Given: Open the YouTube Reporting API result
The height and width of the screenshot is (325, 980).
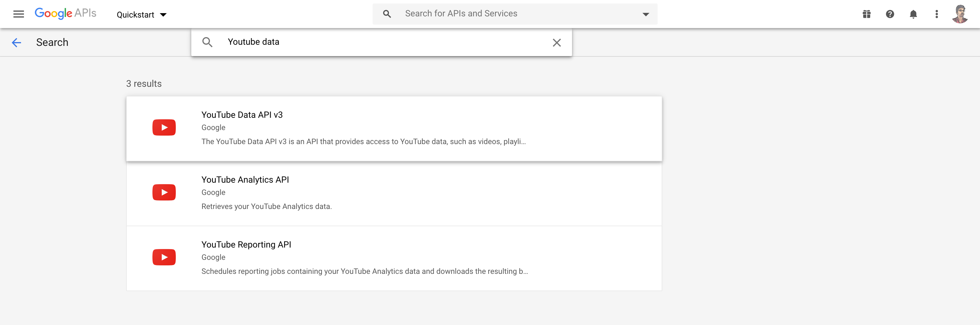Looking at the screenshot, I should (x=394, y=258).
